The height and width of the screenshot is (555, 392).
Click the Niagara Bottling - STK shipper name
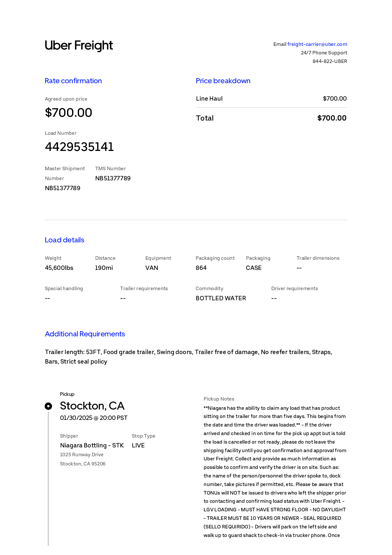click(x=92, y=445)
